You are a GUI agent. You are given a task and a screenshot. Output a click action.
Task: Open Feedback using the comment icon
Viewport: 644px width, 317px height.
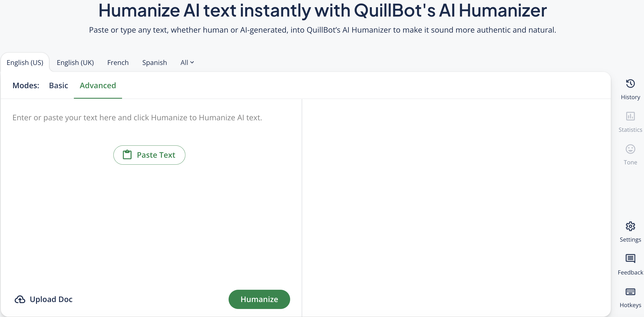tap(630, 258)
